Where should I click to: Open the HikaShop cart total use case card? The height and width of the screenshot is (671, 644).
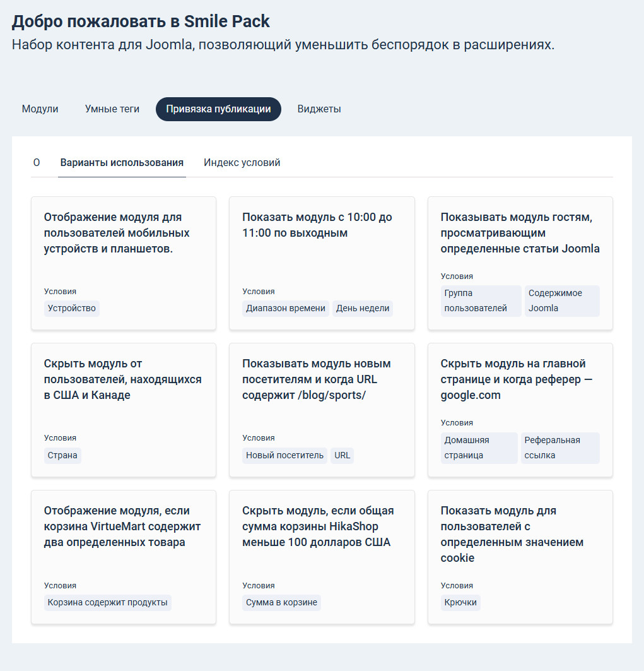[x=321, y=526]
